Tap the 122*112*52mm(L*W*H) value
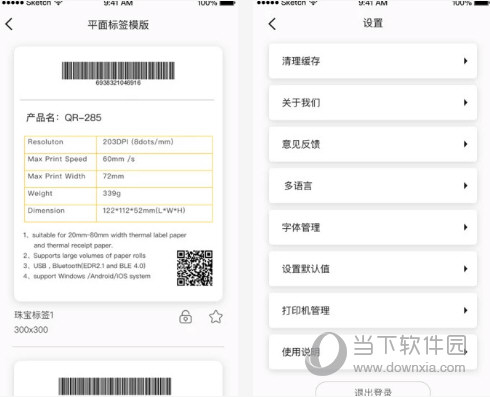 coord(144,210)
